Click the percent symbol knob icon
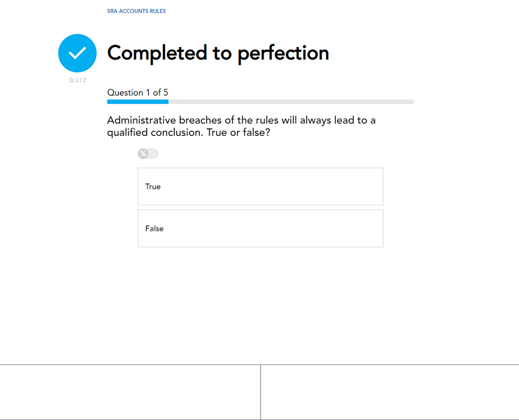The height and width of the screenshot is (420, 519). coord(143,153)
